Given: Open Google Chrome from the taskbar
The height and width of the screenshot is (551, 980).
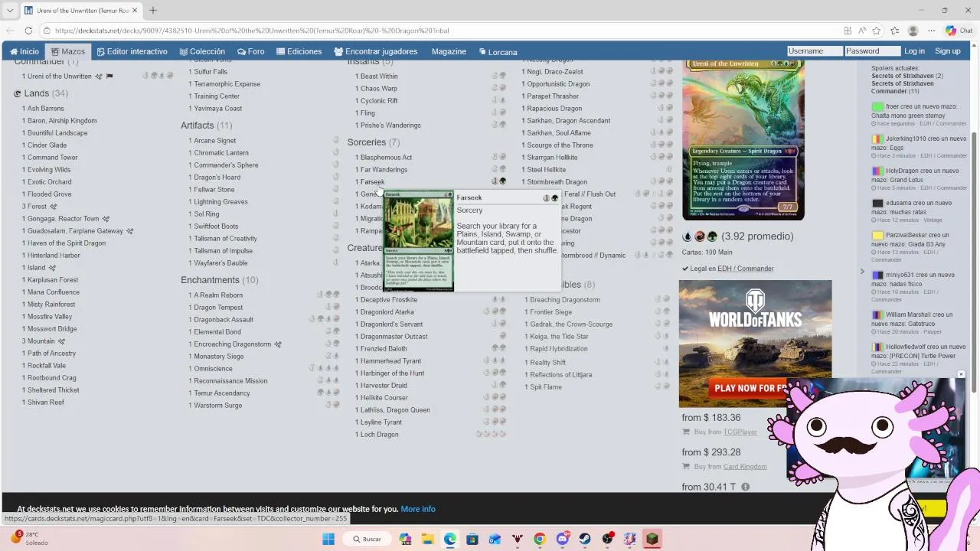Looking at the screenshot, I should [x=540, y=539].
